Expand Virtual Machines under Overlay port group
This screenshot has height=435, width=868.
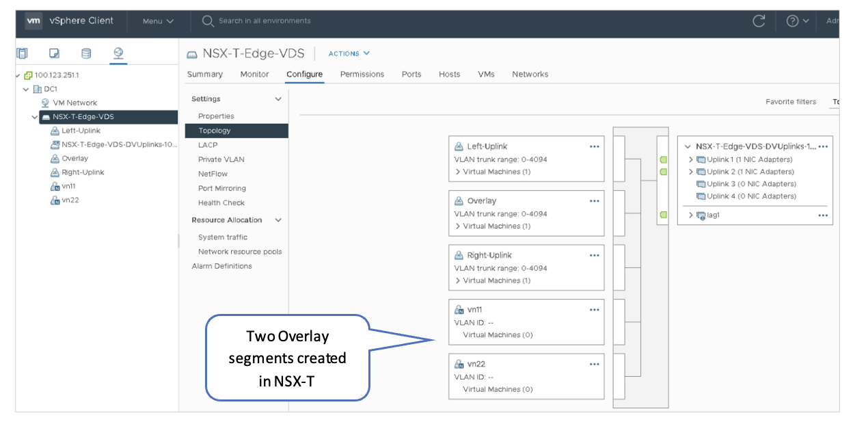pos(458,226)
